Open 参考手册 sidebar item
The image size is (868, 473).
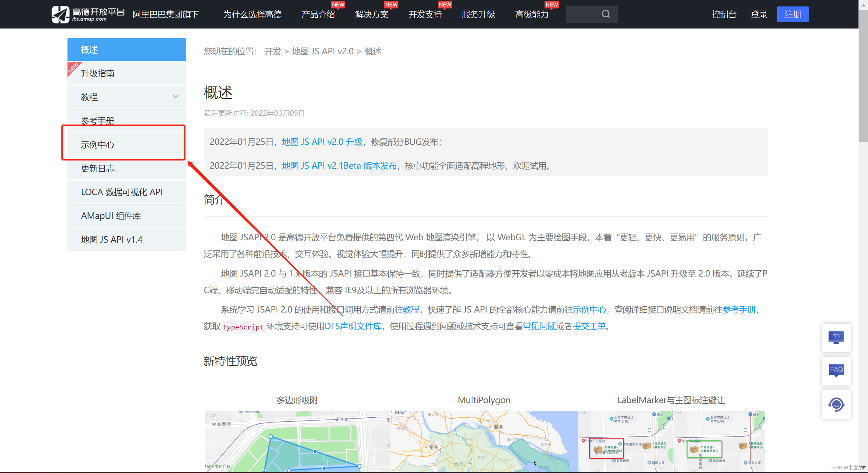coord(127,120)
